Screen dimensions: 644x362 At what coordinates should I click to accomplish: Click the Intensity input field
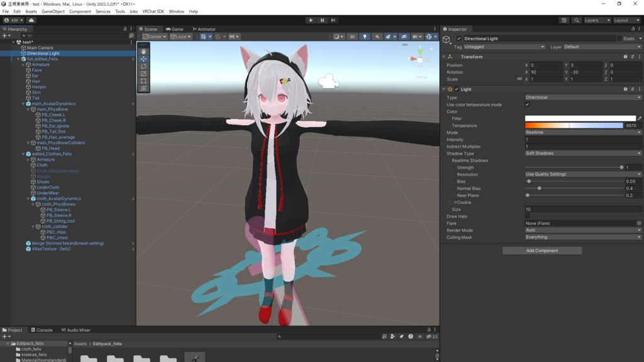pyautogui.click(x=583, y=140)
